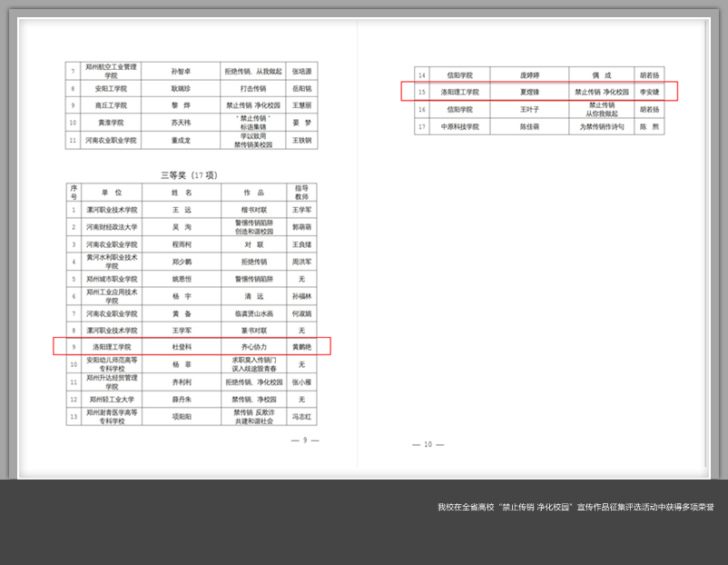Image resolution: width=728 pixels, height=565 pixels.
Task: Click the caption text below the document image
Action: click(575, 507)
